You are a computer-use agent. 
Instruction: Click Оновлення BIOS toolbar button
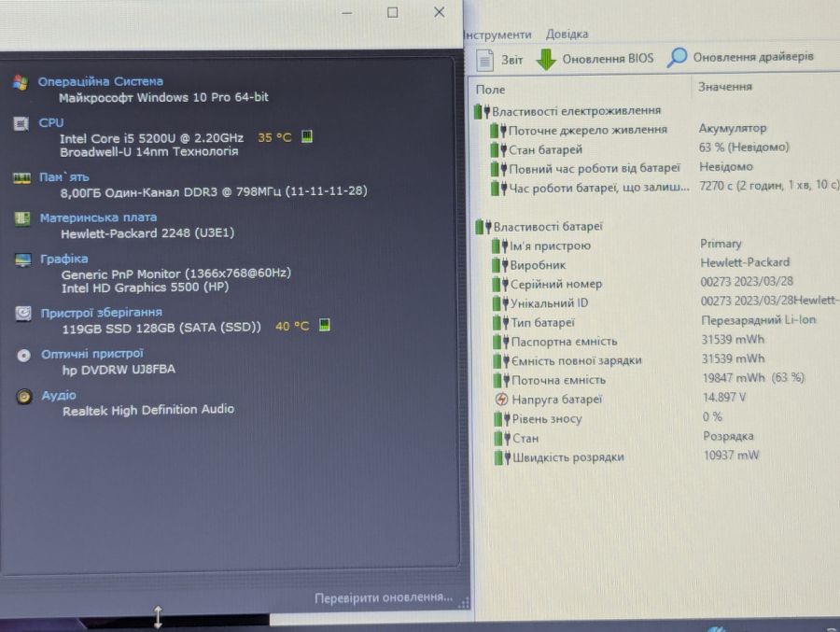pos(595,59)
